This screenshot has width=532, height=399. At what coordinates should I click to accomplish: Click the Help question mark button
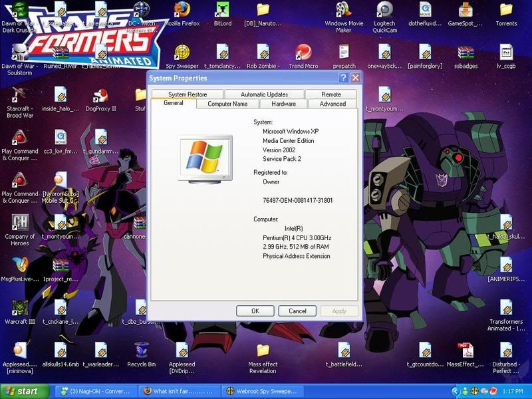coord(343,78)
